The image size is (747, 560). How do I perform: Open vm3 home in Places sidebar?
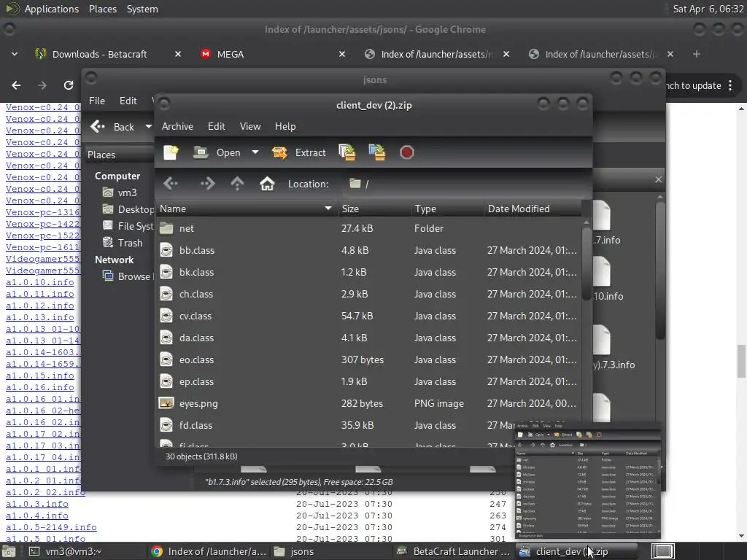pyautogui.click(x=120, y=192)
